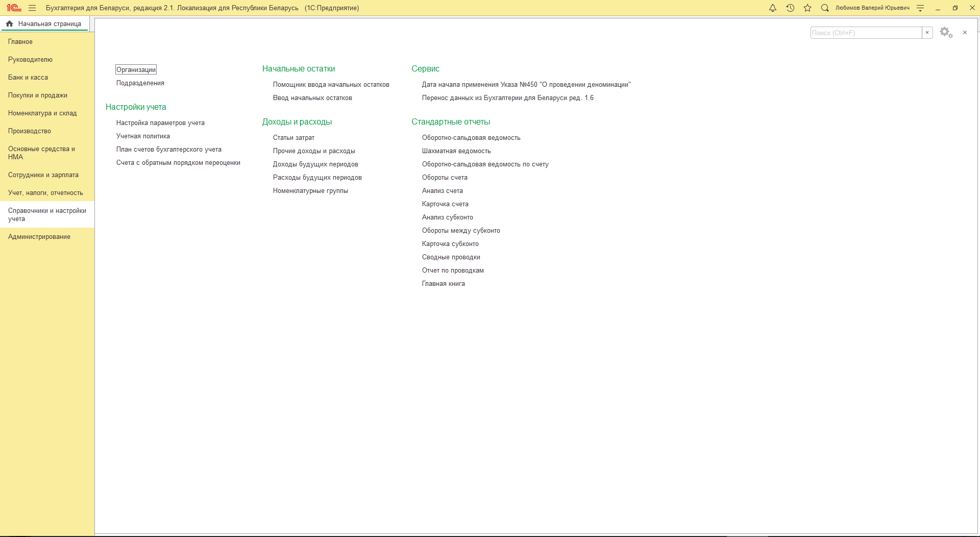Clear the search field with the x button
Image resolution: width=980 pixels, height=537 pixels.
(927, 33)
